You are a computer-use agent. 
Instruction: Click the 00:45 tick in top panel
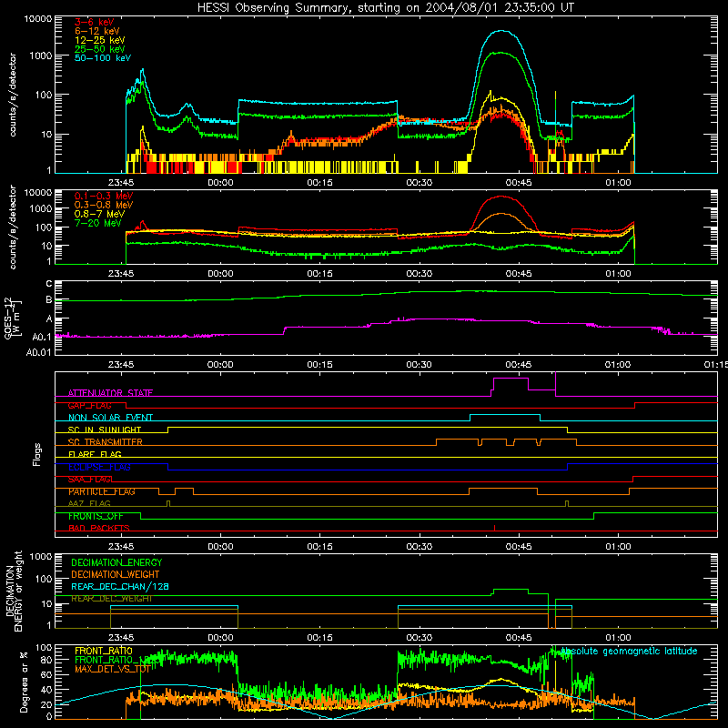click(x=518, y=183)
